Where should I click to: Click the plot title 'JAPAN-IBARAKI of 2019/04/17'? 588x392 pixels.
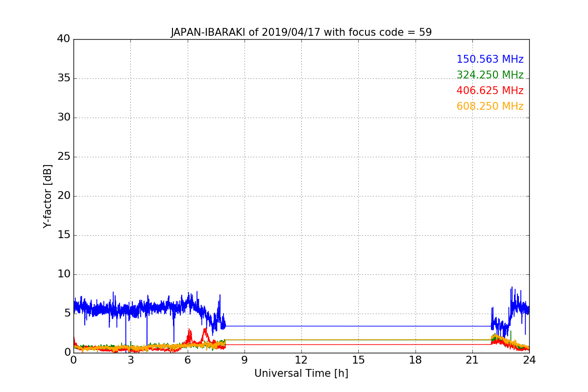[301, 32]
